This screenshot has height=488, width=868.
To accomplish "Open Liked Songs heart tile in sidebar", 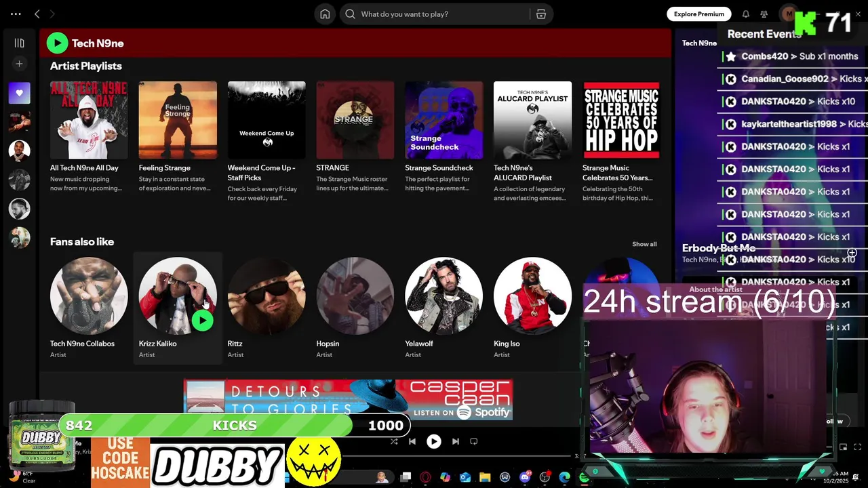I will tap(19, 93).
